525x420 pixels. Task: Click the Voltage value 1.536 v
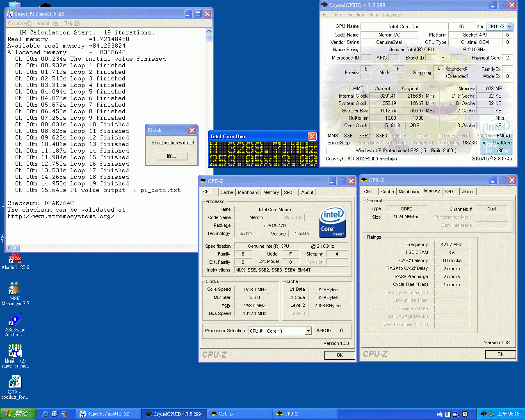point(302,234)
